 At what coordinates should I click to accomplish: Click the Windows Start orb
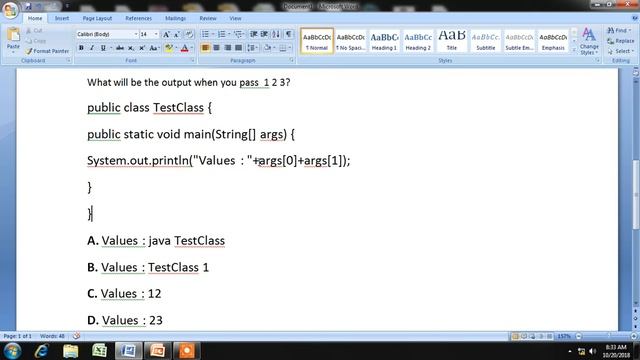12,351
